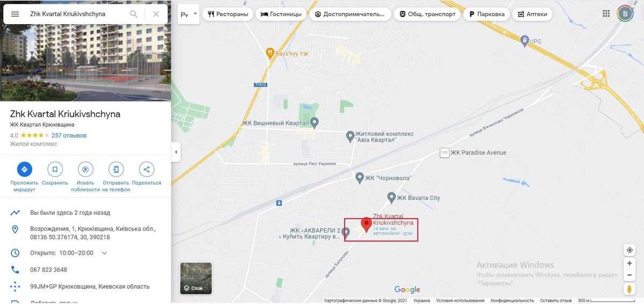Open the Google apps grid
644x304 pixels.
tap(606, 14)
